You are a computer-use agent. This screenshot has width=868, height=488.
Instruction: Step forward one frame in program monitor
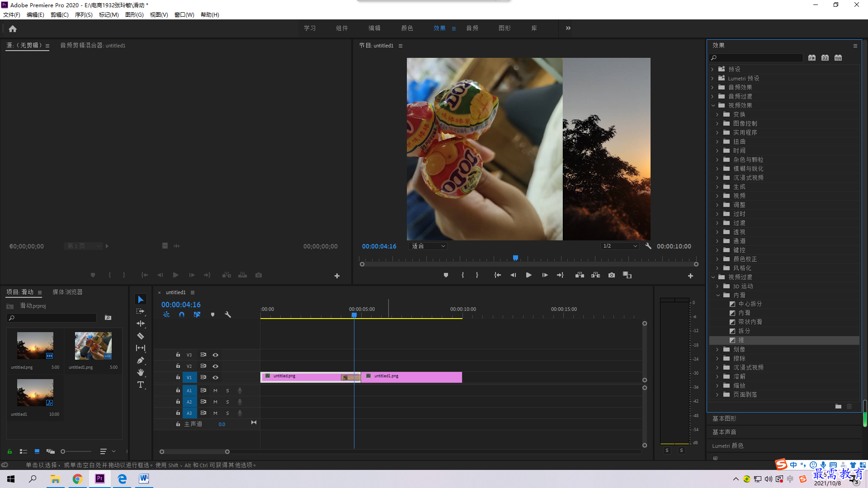pyautogui.click(x=545, y=275)
